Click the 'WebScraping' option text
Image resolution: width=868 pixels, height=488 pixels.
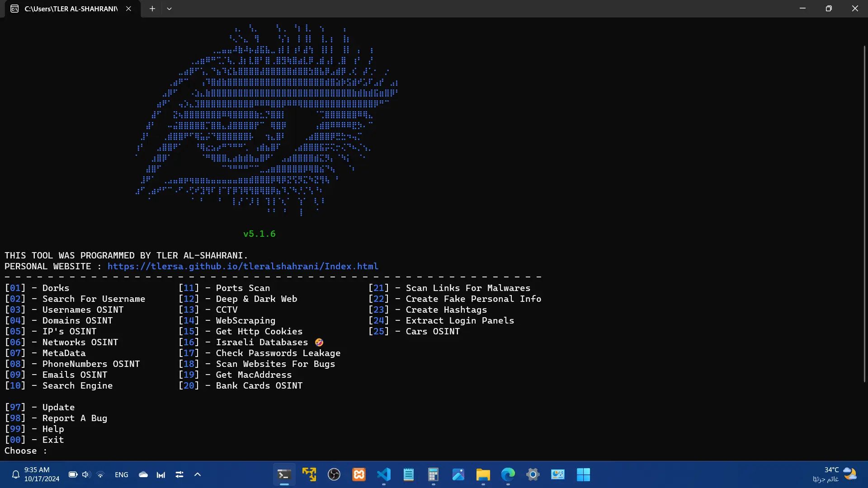click(245, 321)
